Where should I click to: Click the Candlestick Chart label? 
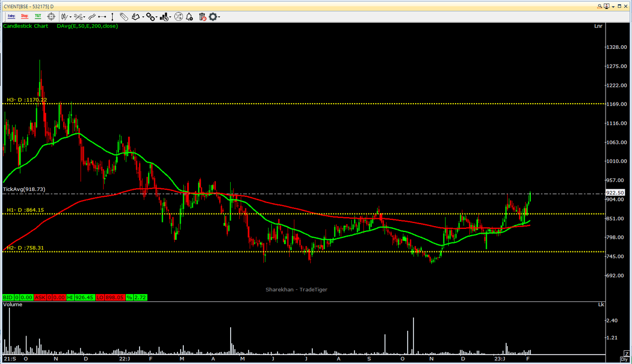[x=25, y=26]
